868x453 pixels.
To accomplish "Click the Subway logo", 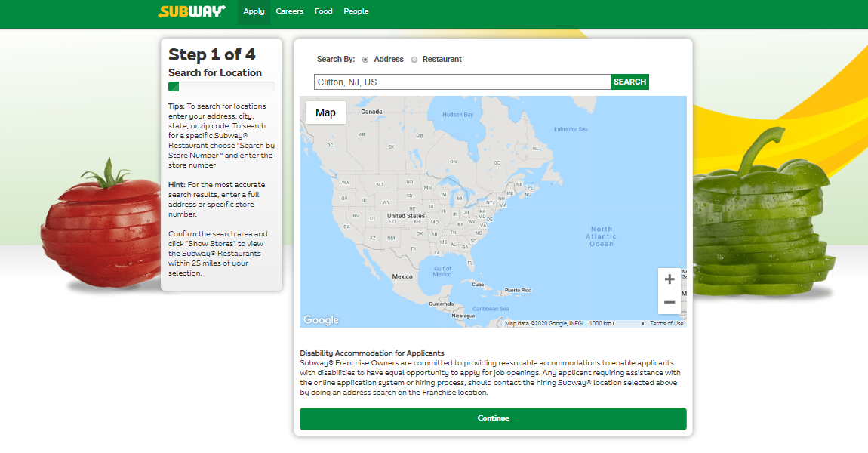I will coord(192,11).
